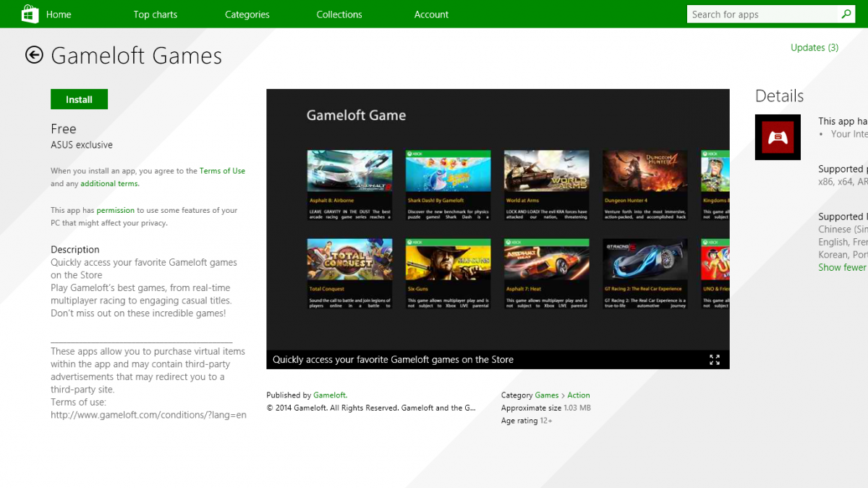868x488 pixels.
Task: Click Show fewer link in Details
Action: [843, 267]
